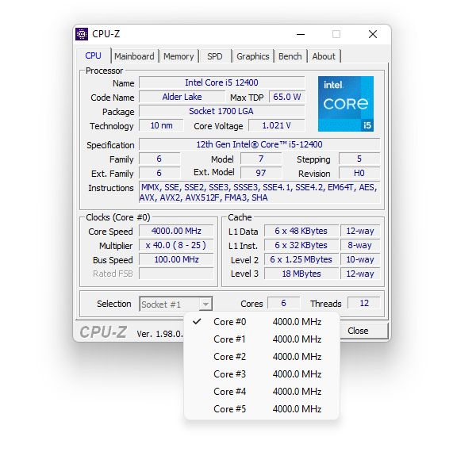This screenshot has width=476, height=452.
Task: Select Core #3 in the popup menu
Action: click(261, 374)
